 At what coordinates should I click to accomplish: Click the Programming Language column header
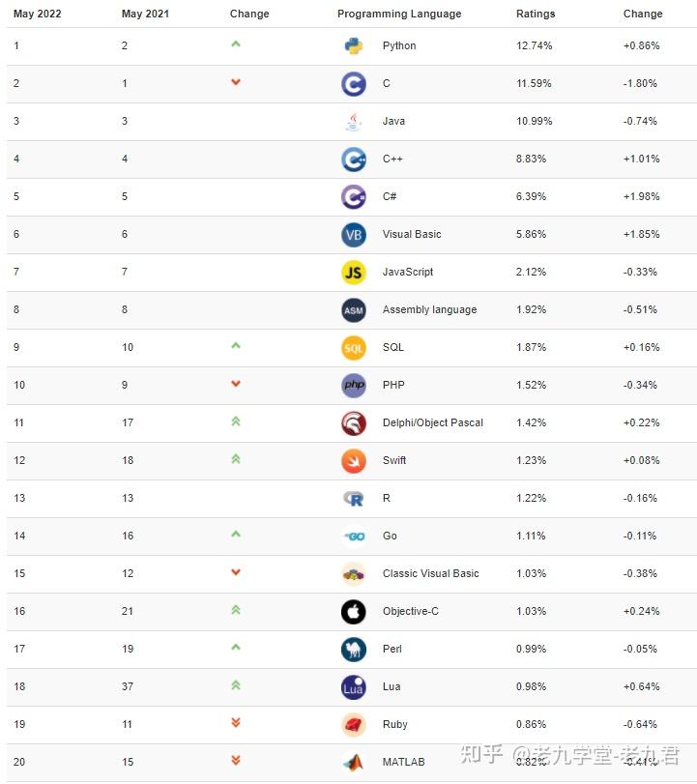[x=399, y=14]
